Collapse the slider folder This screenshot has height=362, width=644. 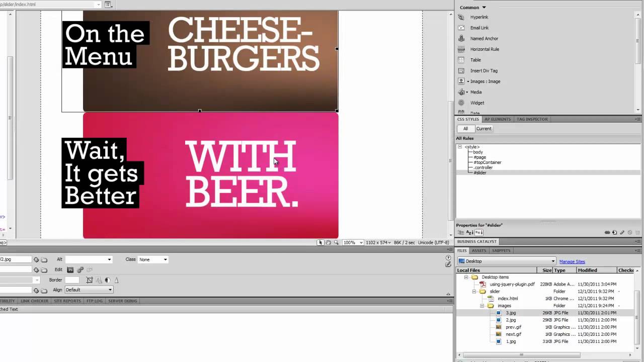(474, 291)
